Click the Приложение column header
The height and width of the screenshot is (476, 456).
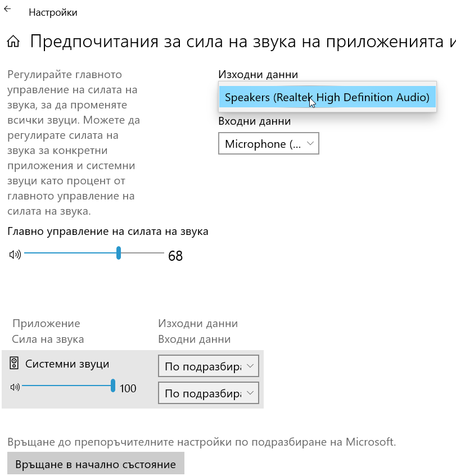(x=46, y=323)
